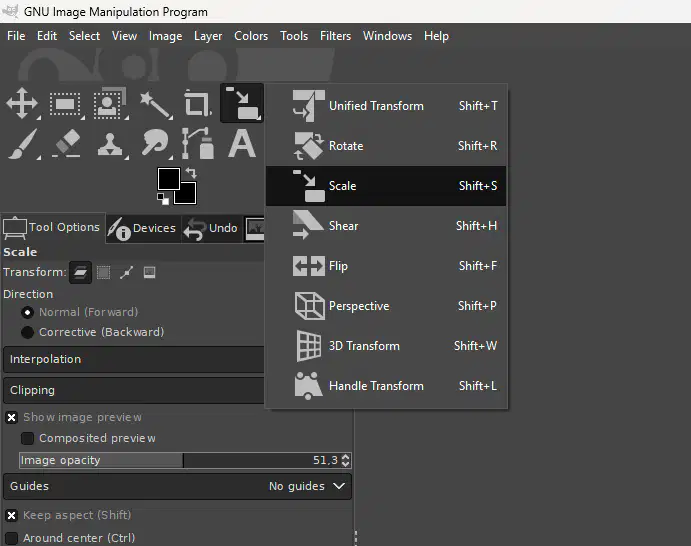The image size is (691, 546).
Task: Select the Paths tool
Action: point(197,143)
